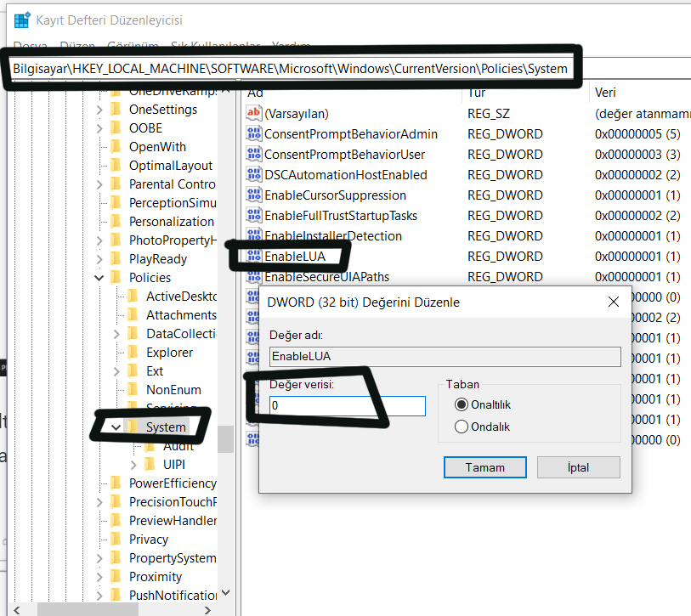Viewport: 691px width, 616px height.
Task: Select the DSCAutomationHostEnabled DWORD icon
Action: pos(253,175)
